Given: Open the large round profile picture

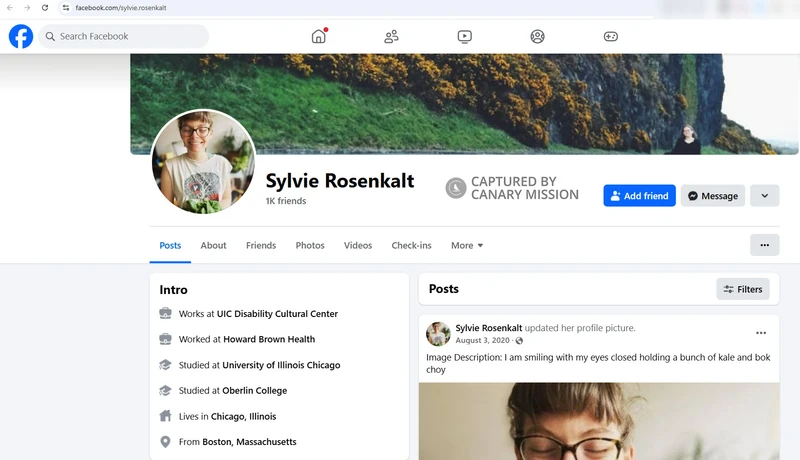Looking at the screenshot, I should tap(203, 162).
